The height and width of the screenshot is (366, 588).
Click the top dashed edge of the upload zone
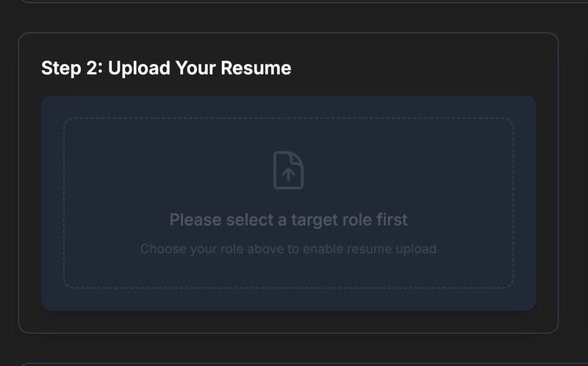[x=288, y=118]
